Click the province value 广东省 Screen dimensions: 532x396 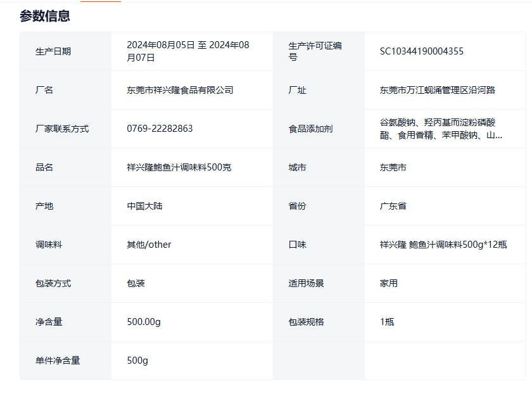[393, 206]
